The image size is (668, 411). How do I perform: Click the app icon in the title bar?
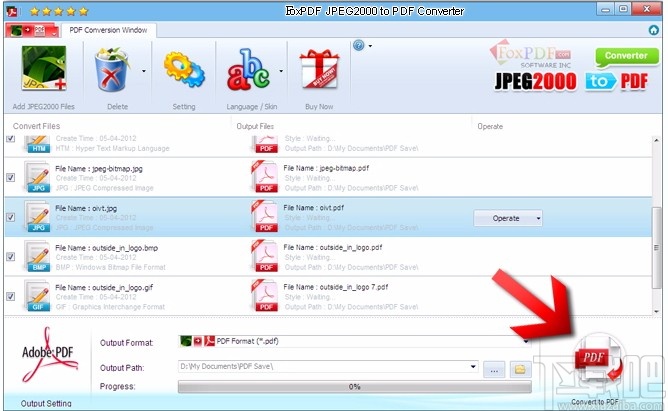(12, 11)
